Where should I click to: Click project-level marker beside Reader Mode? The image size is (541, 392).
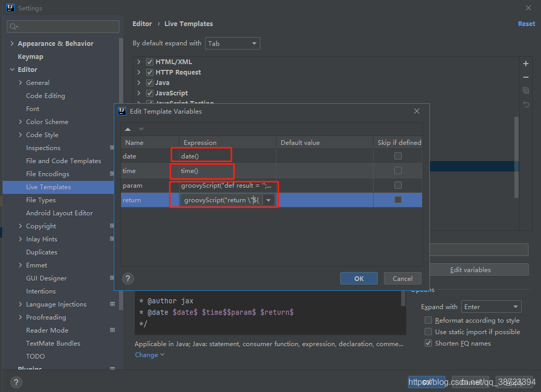[x=112, y=330]
